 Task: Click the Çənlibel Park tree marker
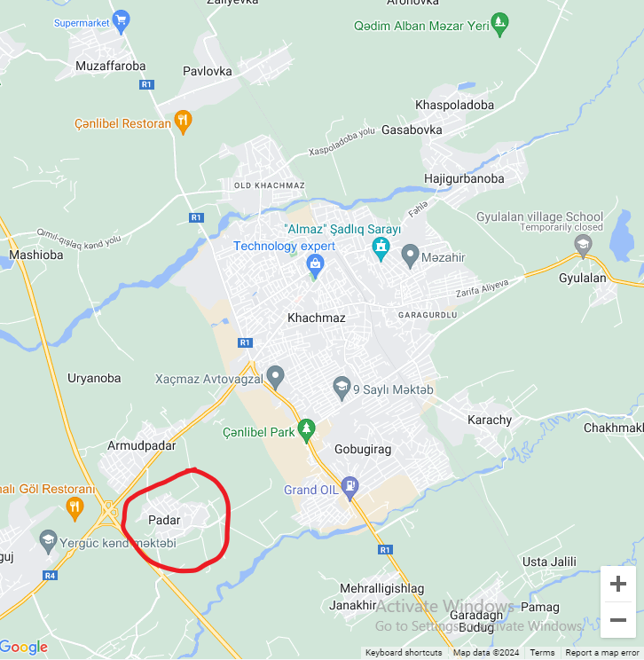tap(306, 430)
